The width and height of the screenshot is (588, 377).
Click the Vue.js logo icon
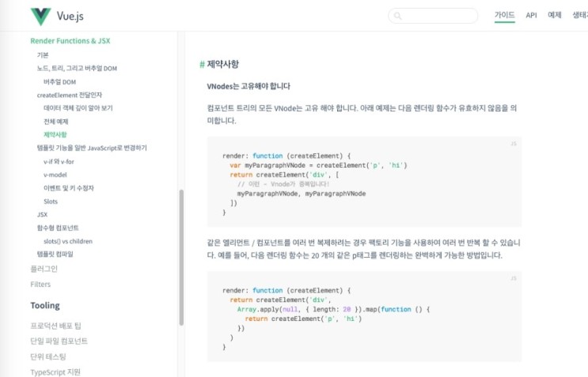(40, 16)
